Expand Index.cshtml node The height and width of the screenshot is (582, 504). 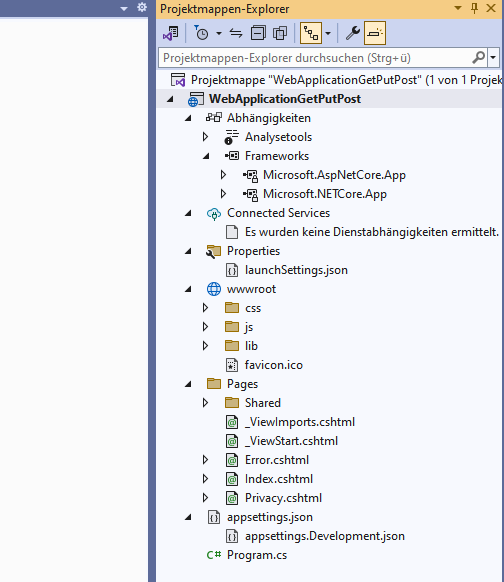click(x=205, y=479)
